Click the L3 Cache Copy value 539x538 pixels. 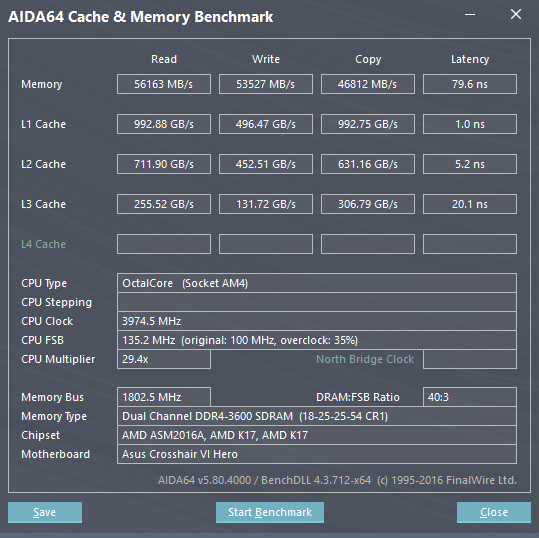point(368,204)
